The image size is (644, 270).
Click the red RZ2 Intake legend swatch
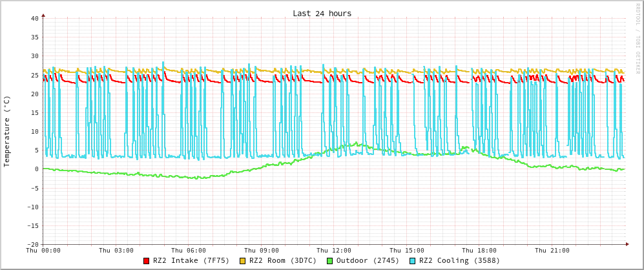coord(146,260)
